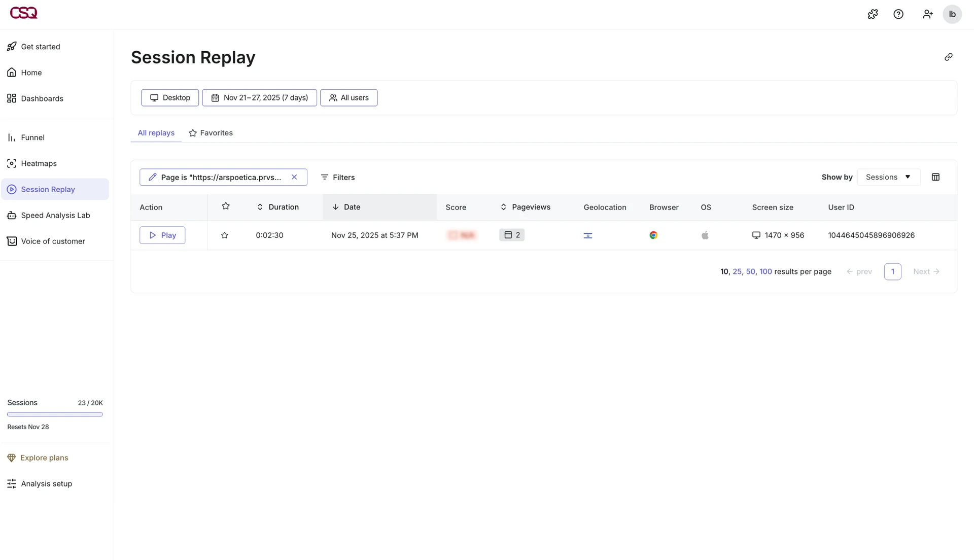Click the star column header icon

click(226, 206)
